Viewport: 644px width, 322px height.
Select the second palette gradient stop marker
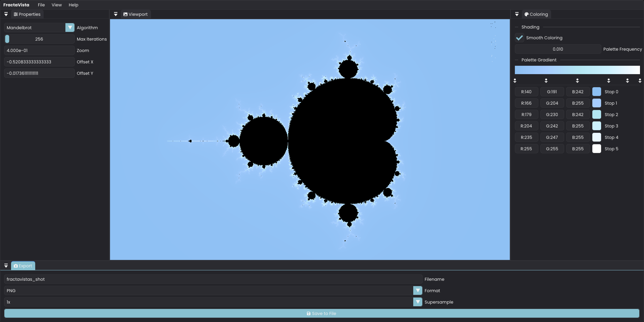tap(546, 80)
